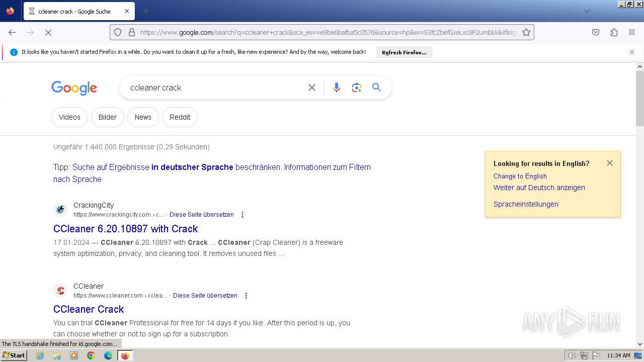Click the Firefox logo icon in tab bar
Screen dimensions: 644x362
10,11
